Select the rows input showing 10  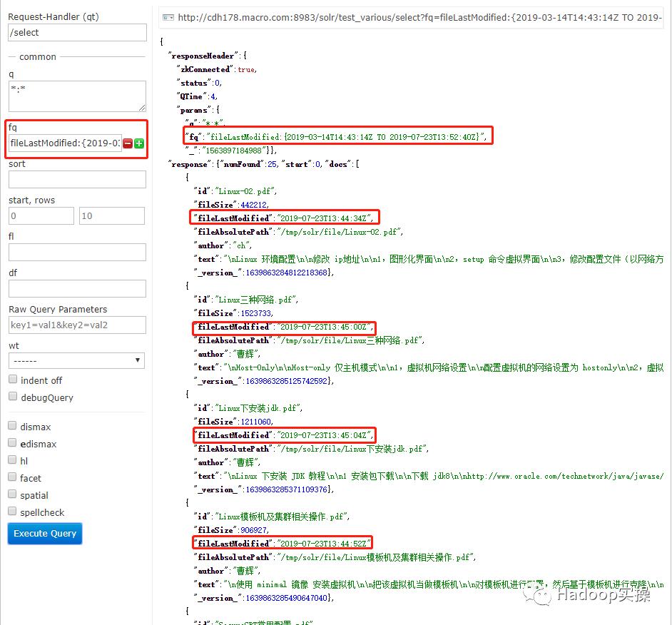click(111, 215)
